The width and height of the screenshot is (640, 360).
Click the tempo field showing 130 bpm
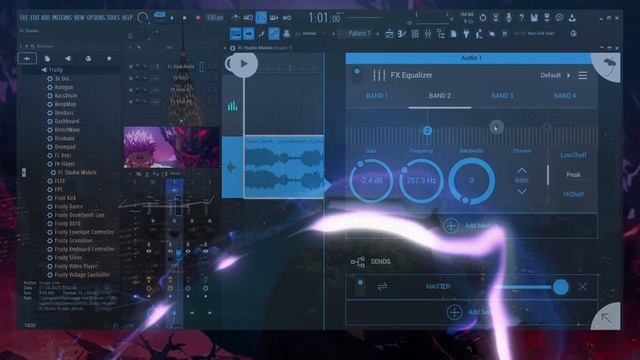coord(215,18)
